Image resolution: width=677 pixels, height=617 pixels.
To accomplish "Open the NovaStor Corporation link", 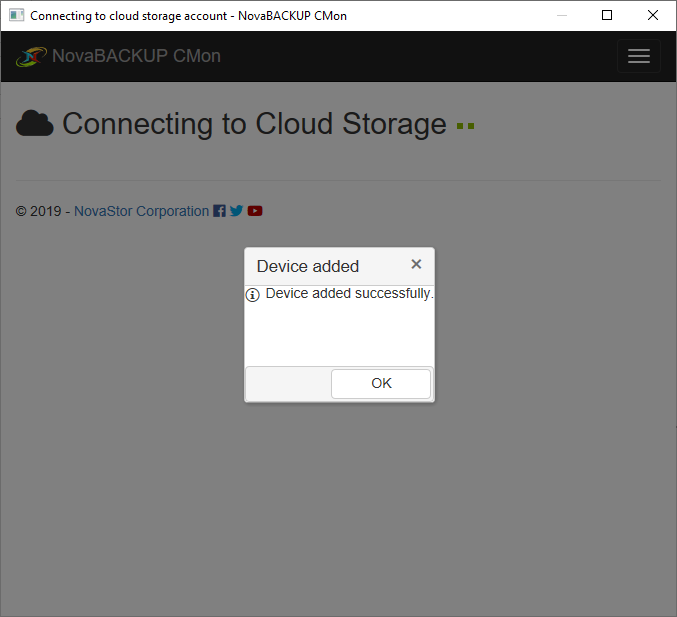I will coord(142,211).
